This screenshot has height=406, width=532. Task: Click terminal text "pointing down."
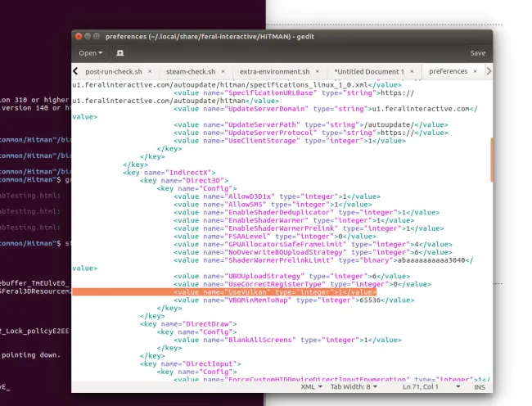coord(31,355)
